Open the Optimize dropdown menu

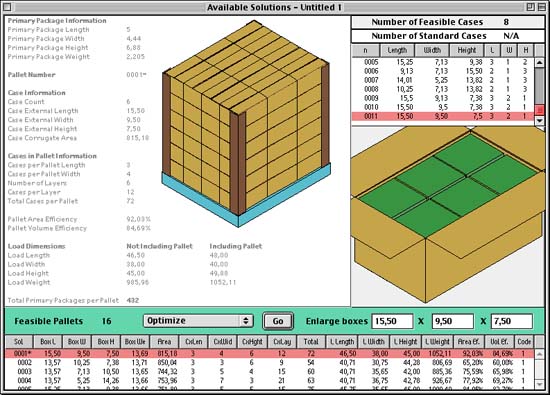(x=198, y=321)
